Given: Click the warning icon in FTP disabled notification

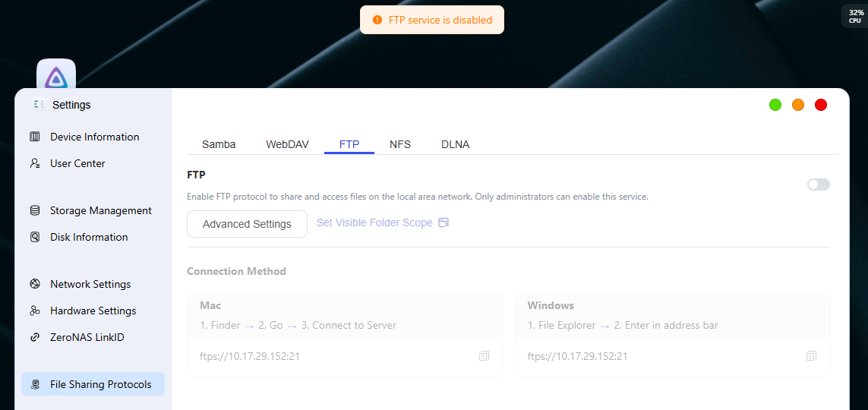Looking at the screenshot, I should click(377, 20).
